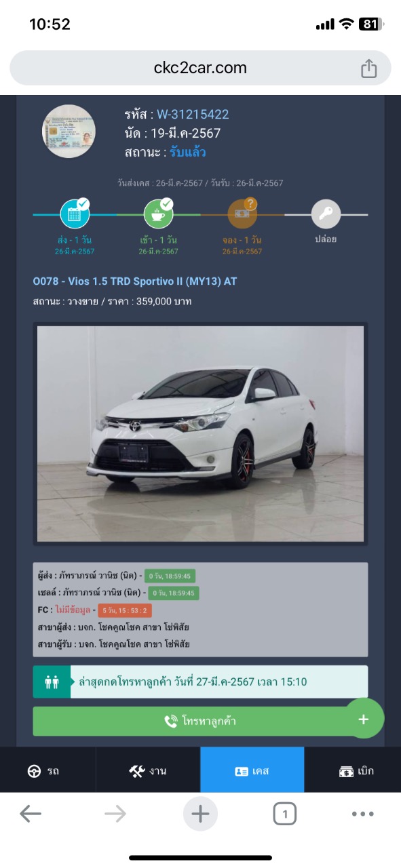Go back with the browser back arrow
Screen dimensions: 401x868
tap(30, 814)
